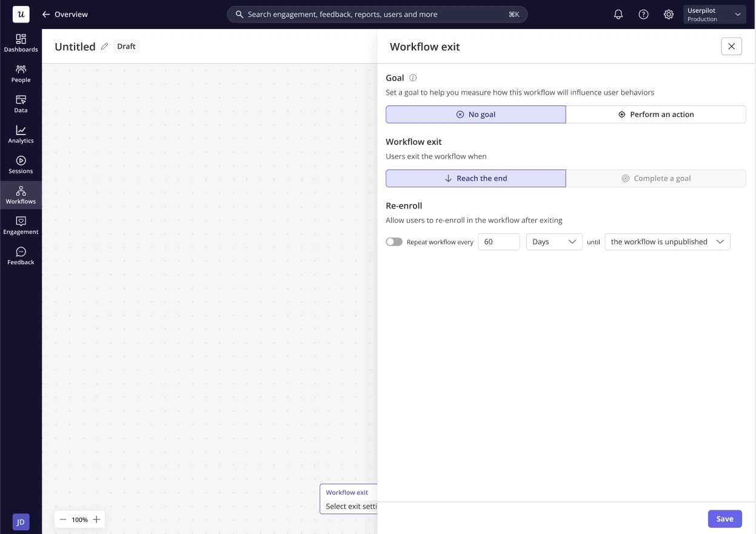Edit workflow name with pencil icon
This screenshot has height=534, width=756.
(104, 46)
